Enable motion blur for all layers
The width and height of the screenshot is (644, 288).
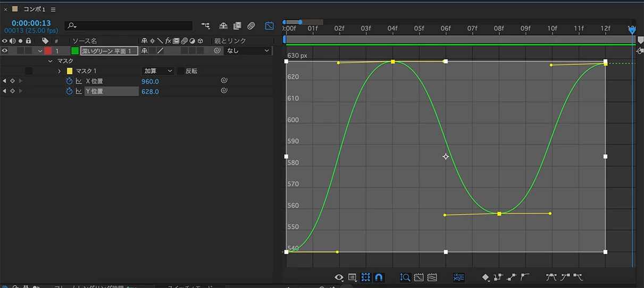(x=252, y=26)
